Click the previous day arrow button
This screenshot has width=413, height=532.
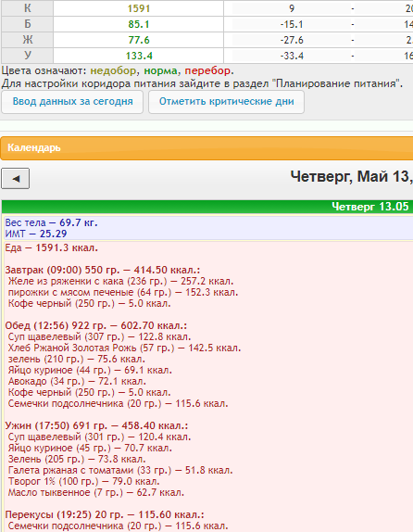15,179
